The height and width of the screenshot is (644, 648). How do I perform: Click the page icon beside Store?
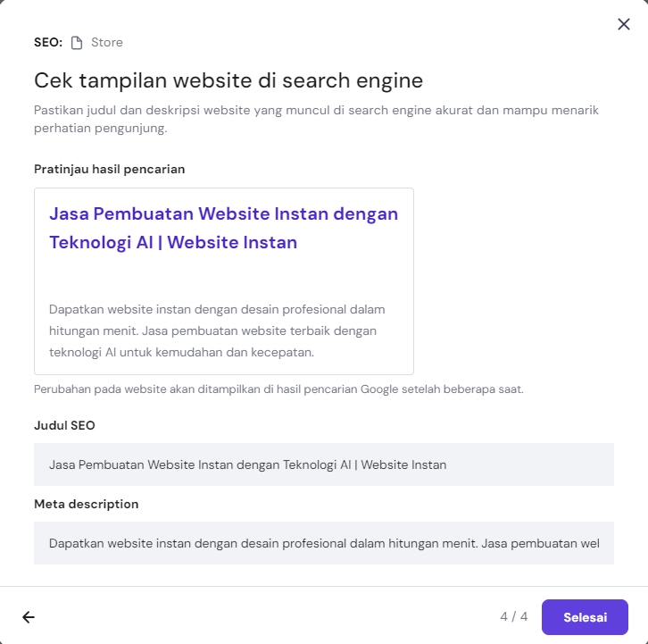click(x=77, y=43)
